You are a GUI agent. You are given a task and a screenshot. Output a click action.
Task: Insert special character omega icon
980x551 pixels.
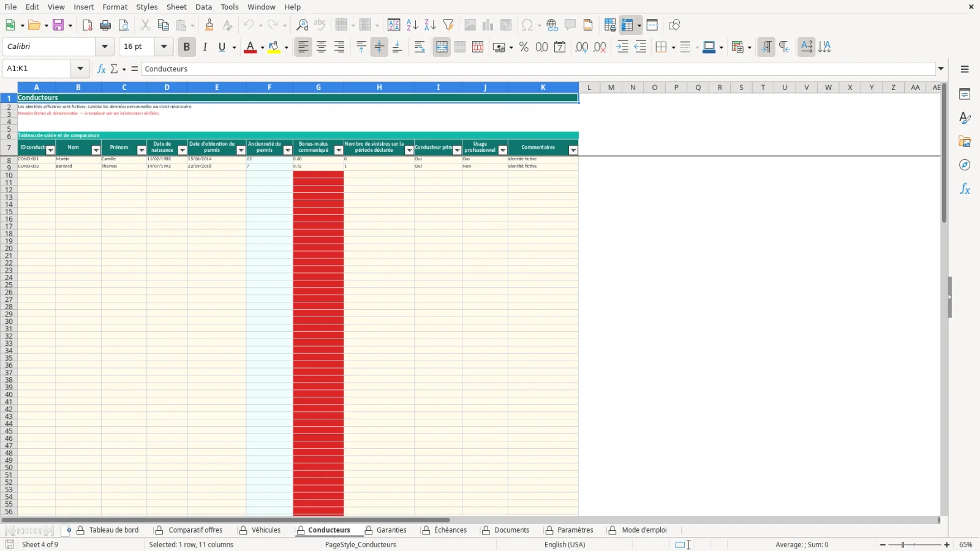point(526,25)
